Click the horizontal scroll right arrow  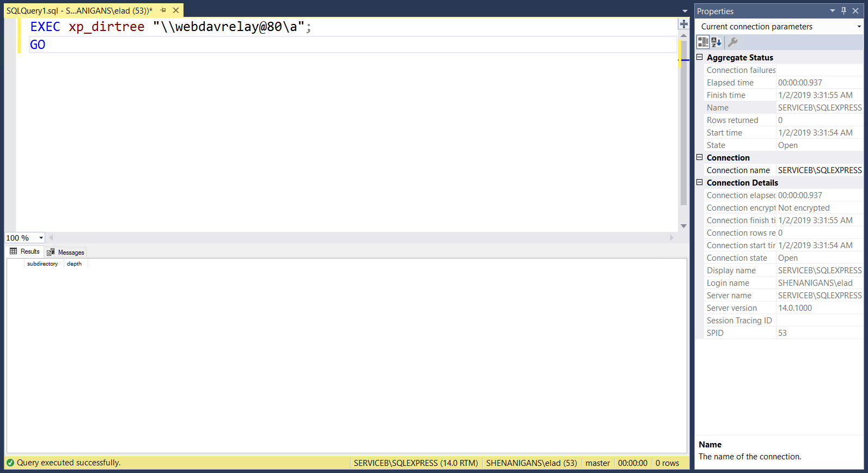671,238
